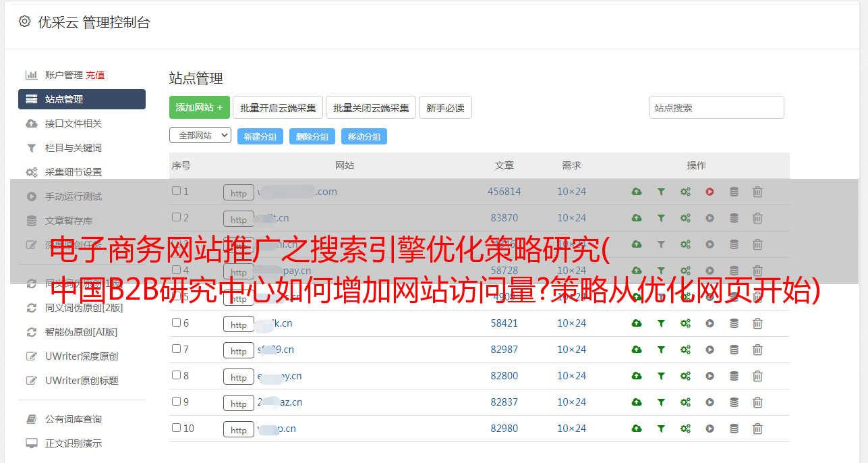
Task: Enable the checkbox for row 7
Action: pos(176,349)
